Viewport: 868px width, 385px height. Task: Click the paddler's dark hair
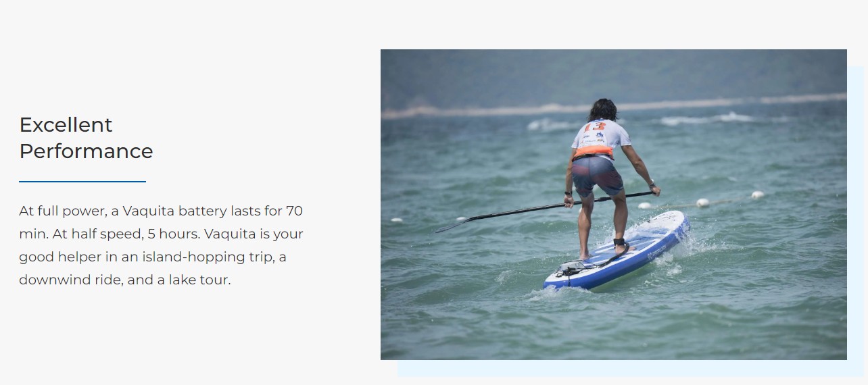pos(602,109)
